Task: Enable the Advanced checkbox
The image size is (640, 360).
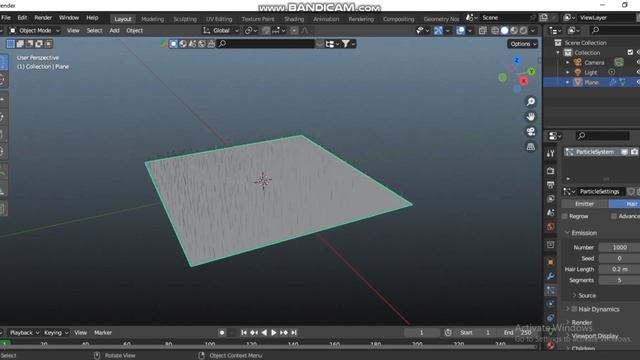Action: tap(613, 216)
